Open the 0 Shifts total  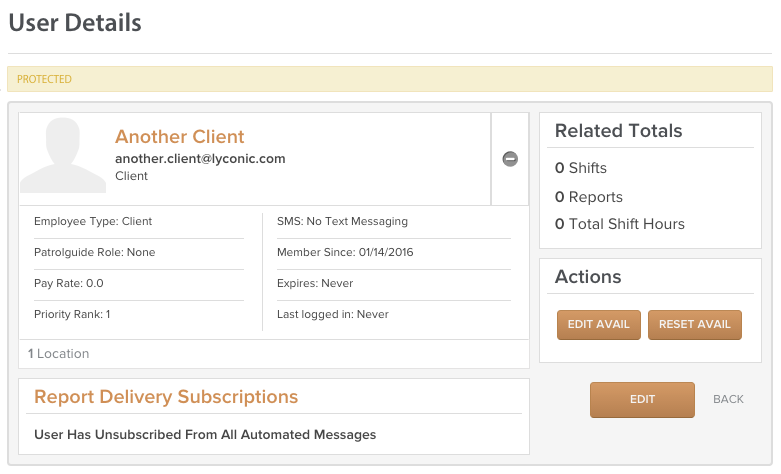581,168
